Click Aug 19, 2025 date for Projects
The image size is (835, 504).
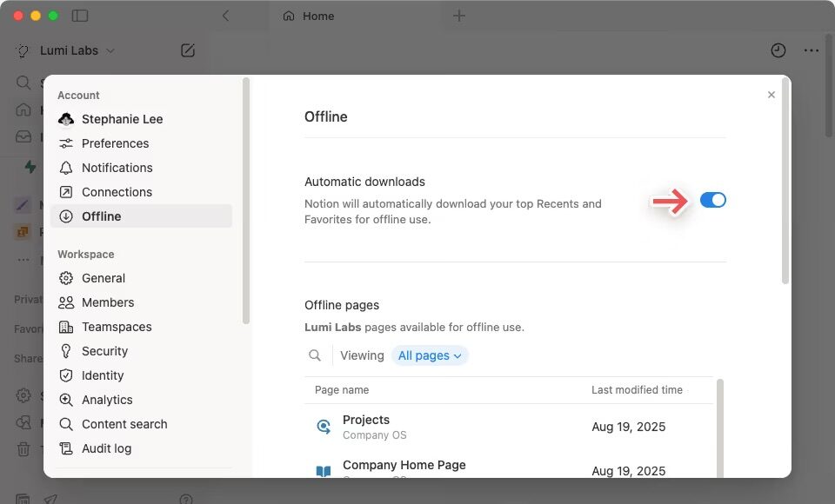[x=628, y=427]
